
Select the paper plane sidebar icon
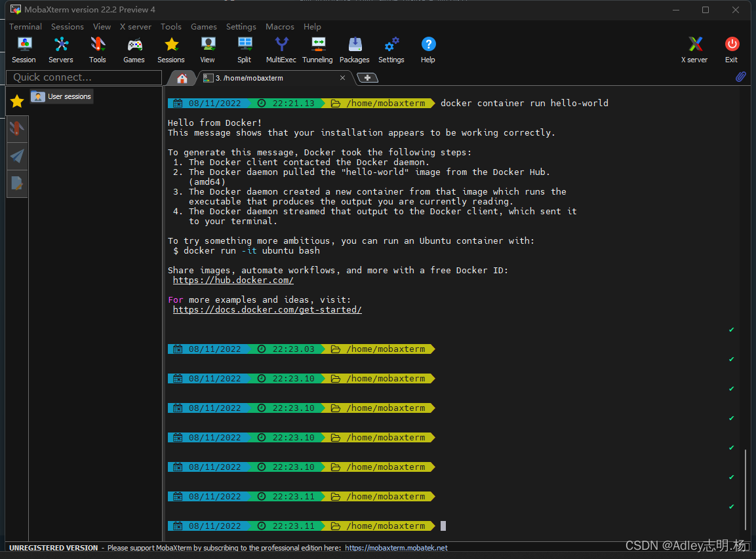pos(17,156)
